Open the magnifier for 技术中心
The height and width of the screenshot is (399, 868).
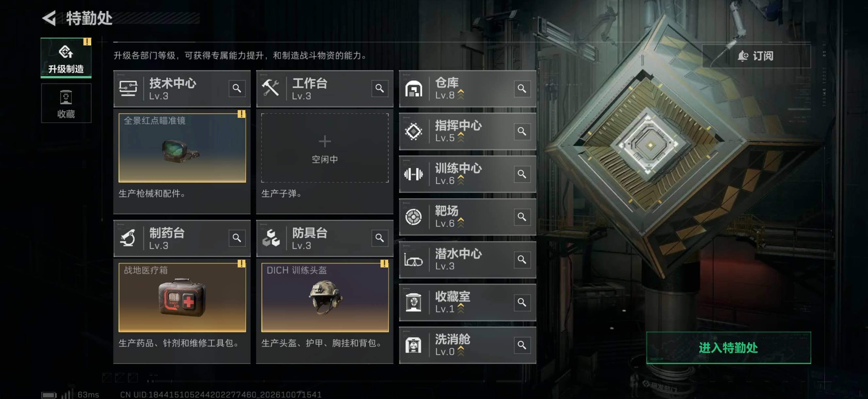click(x=237, y=88)
